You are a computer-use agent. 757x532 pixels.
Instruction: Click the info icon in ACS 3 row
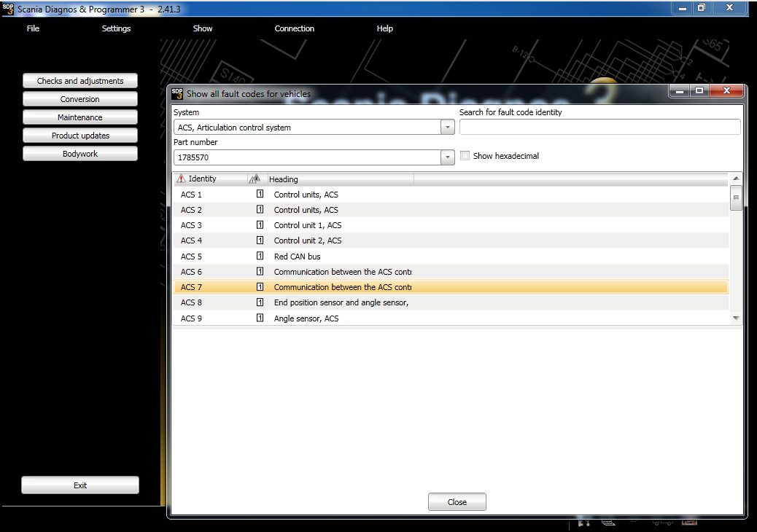[260, 224]
